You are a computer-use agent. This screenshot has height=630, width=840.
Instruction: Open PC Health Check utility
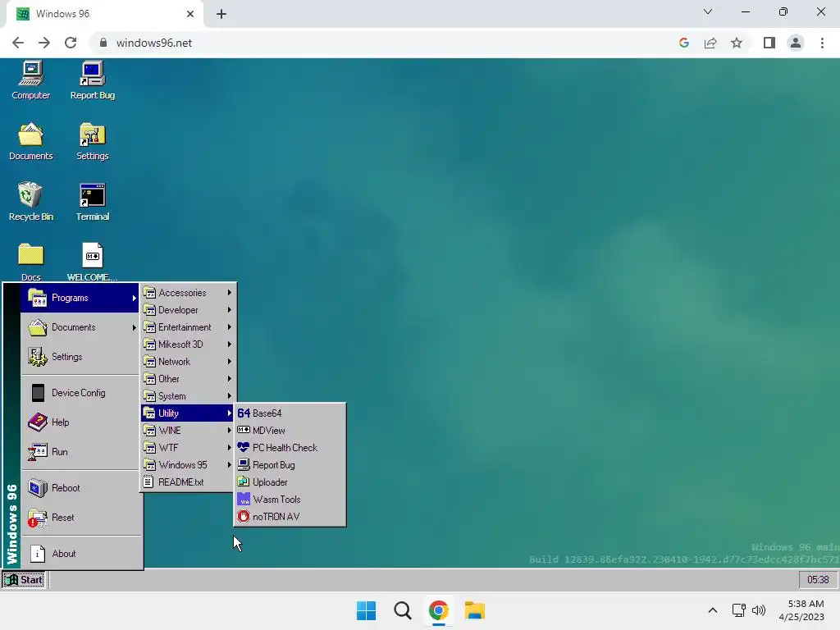point(290,447)
